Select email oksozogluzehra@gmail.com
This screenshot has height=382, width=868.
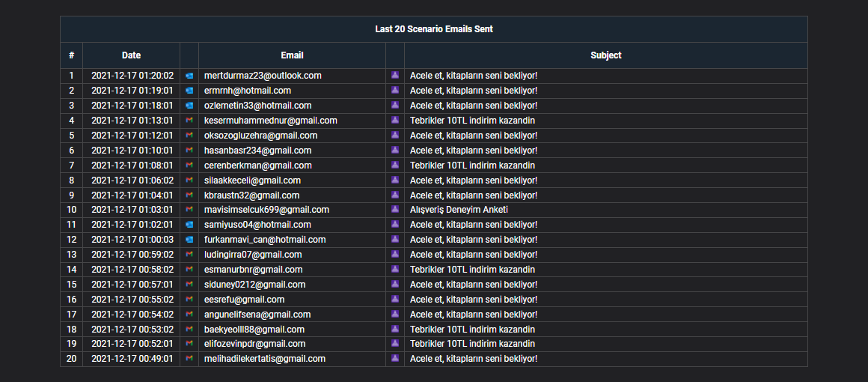point(260,136)
